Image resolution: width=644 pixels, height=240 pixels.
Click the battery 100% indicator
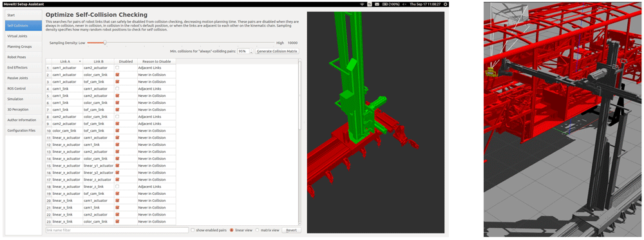click(x=391, y=4)
